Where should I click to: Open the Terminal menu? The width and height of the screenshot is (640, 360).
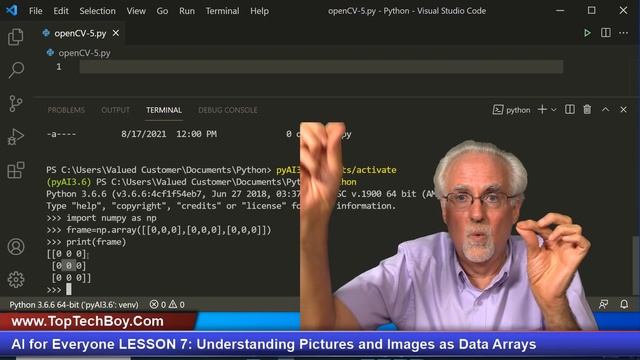coord(222,11)
